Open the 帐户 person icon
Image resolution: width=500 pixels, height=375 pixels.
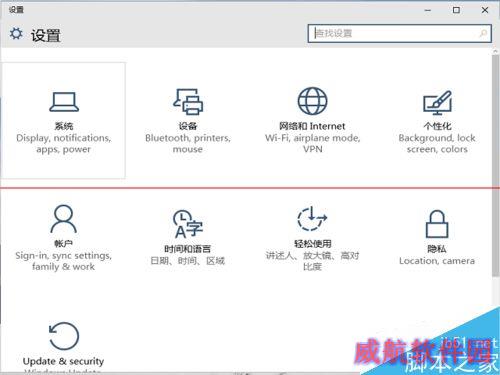pyautogui.click(x=63, y=219)
